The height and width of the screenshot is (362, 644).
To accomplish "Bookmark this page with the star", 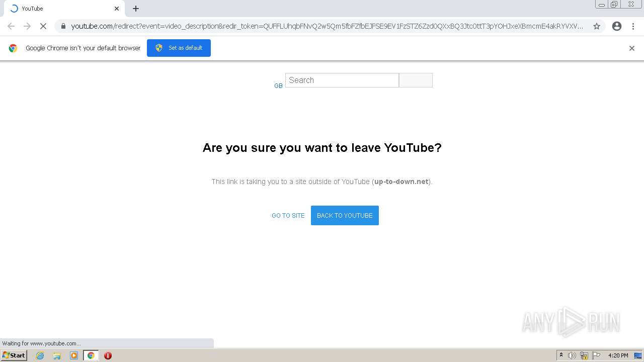I will (x=597, y=26).
